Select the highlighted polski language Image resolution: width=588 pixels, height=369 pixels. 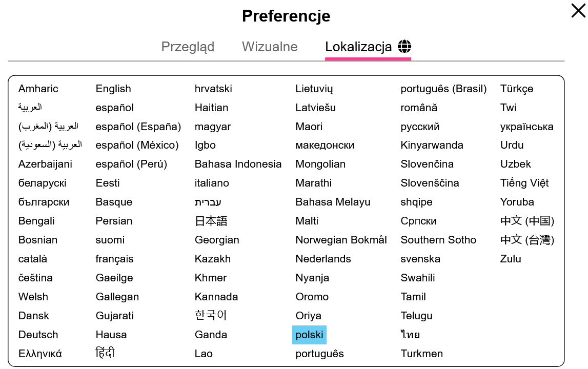click(x=309, y=335)
